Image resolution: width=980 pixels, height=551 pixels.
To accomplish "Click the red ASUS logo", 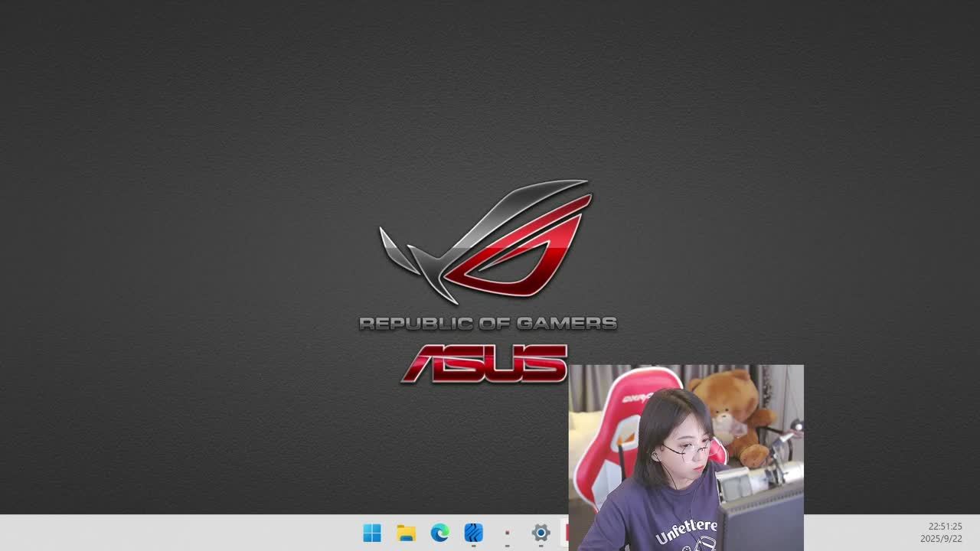I will 484,364.
